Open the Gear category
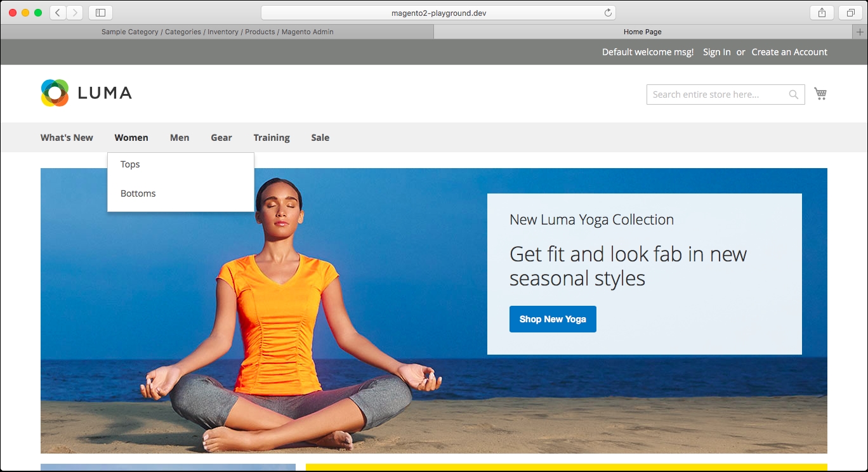 coord(221,138)
